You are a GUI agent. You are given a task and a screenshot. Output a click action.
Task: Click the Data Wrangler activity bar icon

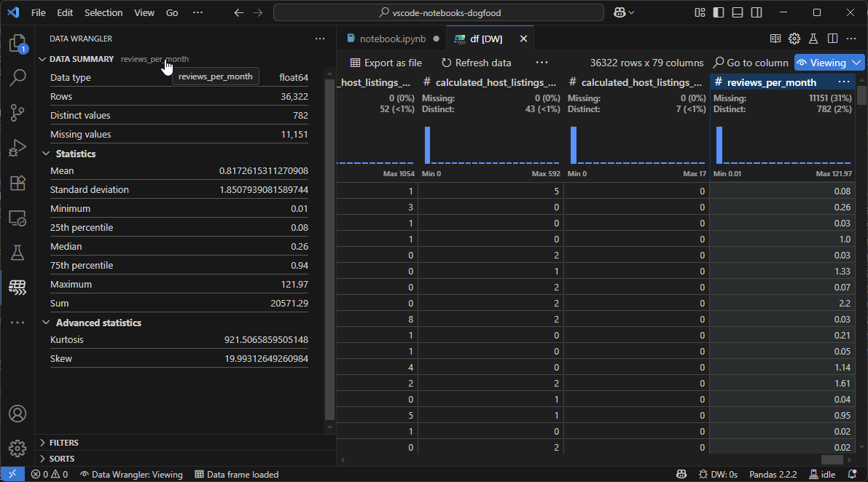[x=17, y=287]
